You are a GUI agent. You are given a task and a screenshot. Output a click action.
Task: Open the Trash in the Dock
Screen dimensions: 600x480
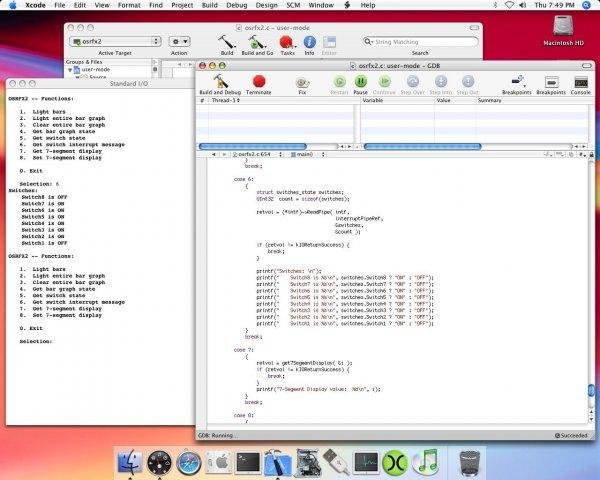(x=470, y=462)
